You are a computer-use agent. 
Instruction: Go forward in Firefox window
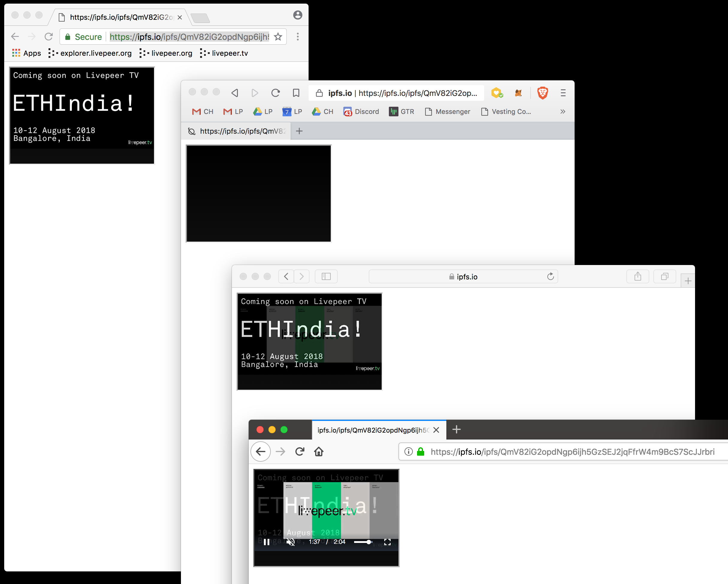click(280, 451)
